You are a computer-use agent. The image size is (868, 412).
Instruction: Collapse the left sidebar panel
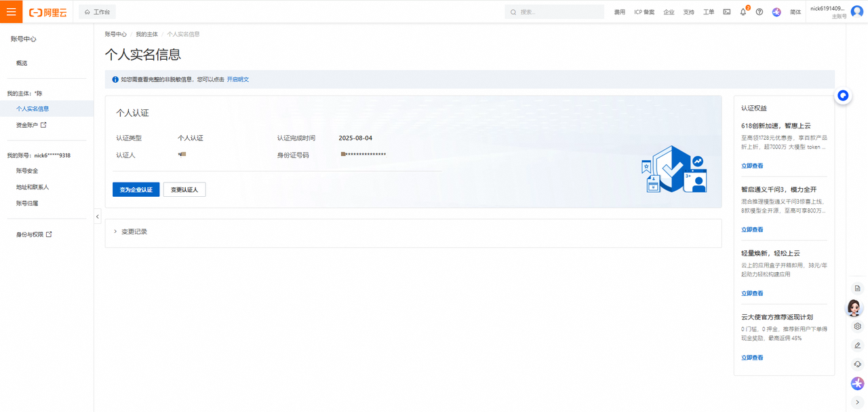[x=98, y=217]
